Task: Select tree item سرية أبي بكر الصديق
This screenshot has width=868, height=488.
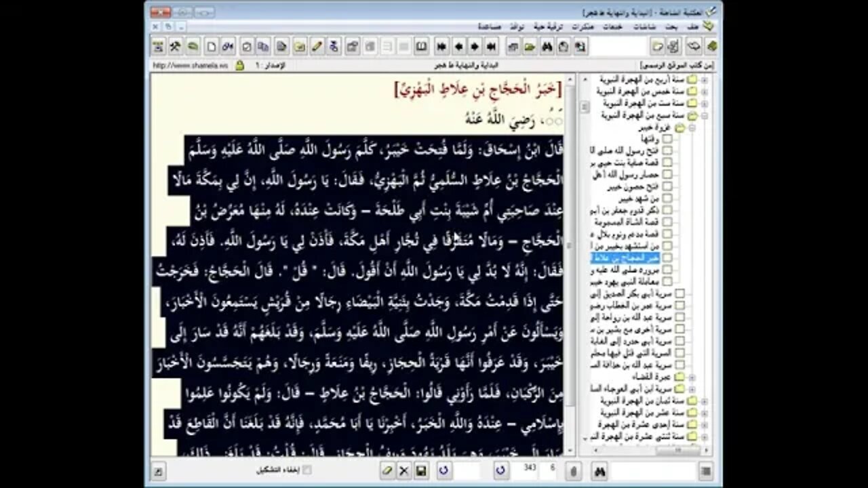Action: [x=630, y=293]
